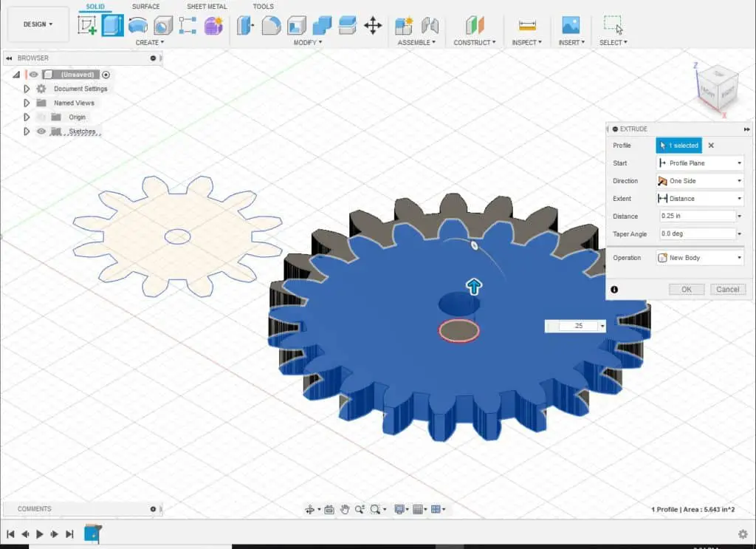The image size is (756, 549).
Task: Open the Create menu
Action: (149, 42)
